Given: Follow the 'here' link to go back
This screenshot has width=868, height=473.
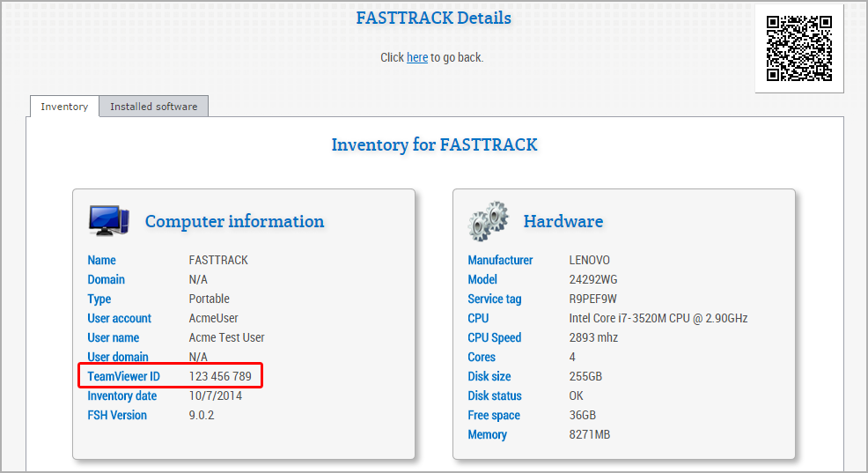Looking at the screenshot, I should coord(417,57).
